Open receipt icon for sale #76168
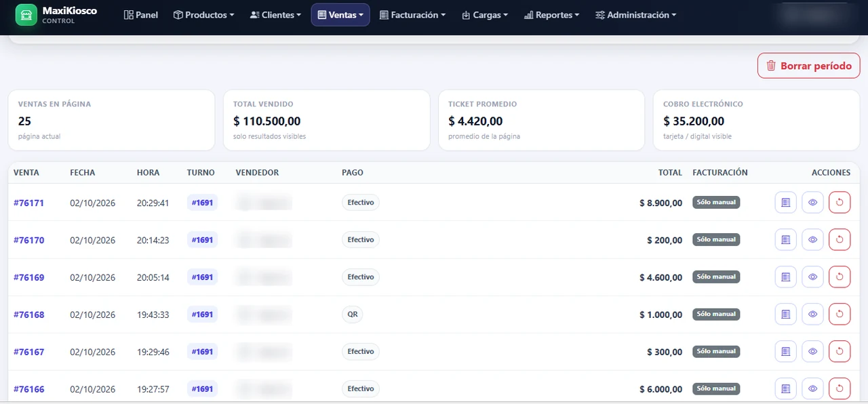868x404 pixels. pos(786,314)
